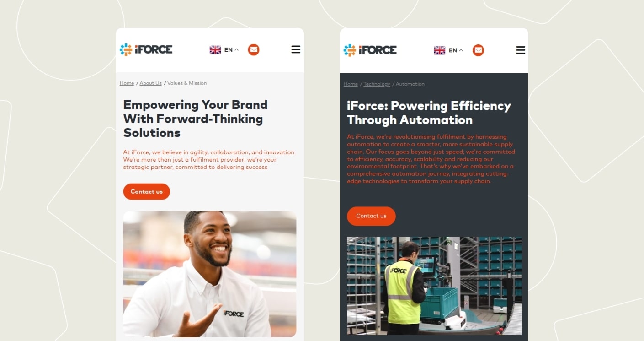
Task: Click Contact us button on dark page
Action: tap(371, 216)
